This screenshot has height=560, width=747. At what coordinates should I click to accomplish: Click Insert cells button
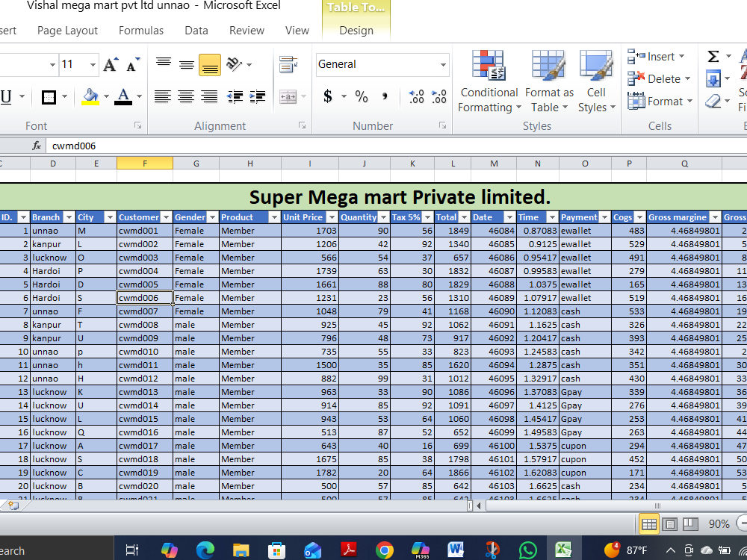[656, 57]
